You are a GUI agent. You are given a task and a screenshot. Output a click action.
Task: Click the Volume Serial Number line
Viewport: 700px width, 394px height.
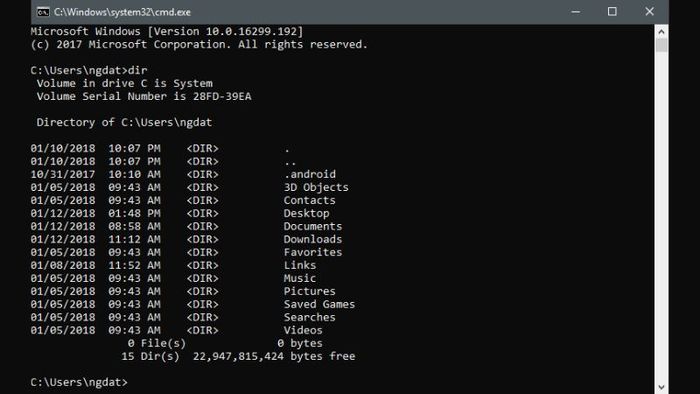144,96
